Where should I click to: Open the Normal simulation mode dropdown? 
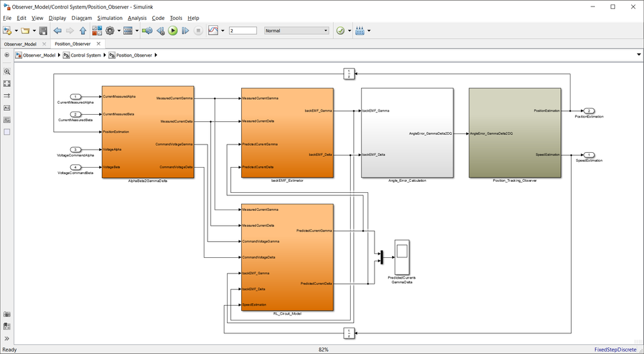tap(297, 30)
